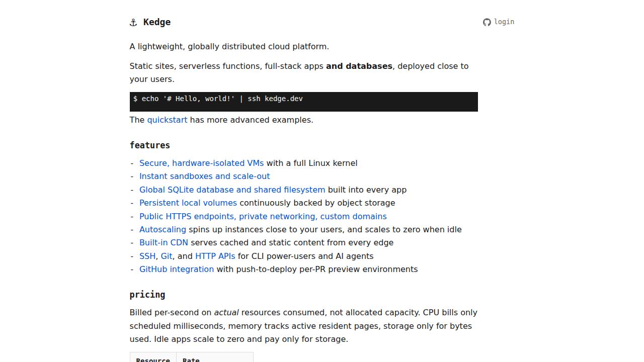Open Secure, hardware-isolated VMs link

tap(201, 163)
